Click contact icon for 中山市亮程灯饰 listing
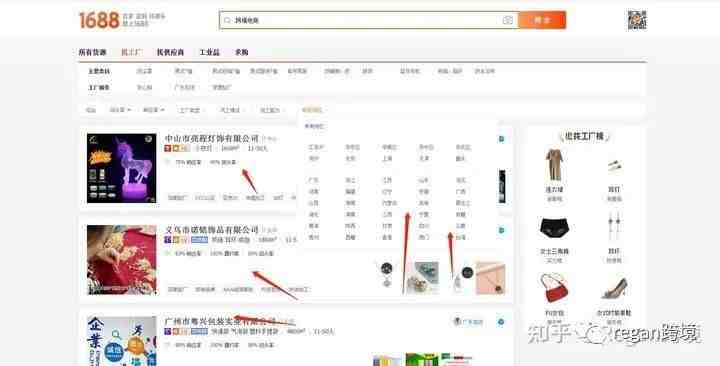 501,139
